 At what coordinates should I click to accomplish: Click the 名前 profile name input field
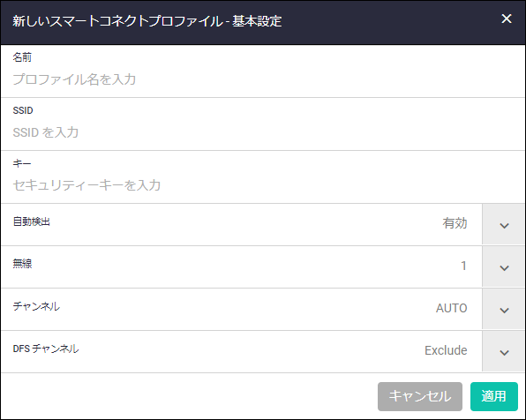[x=263, y=79]
